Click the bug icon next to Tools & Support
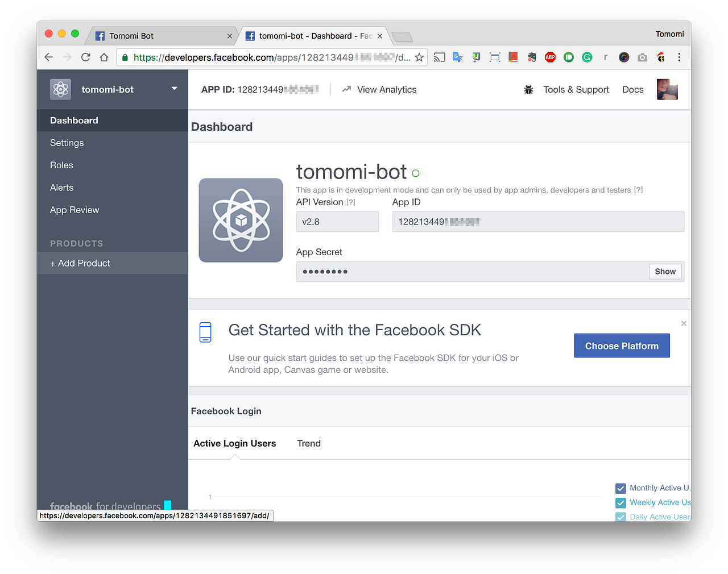 coord(528,89)
